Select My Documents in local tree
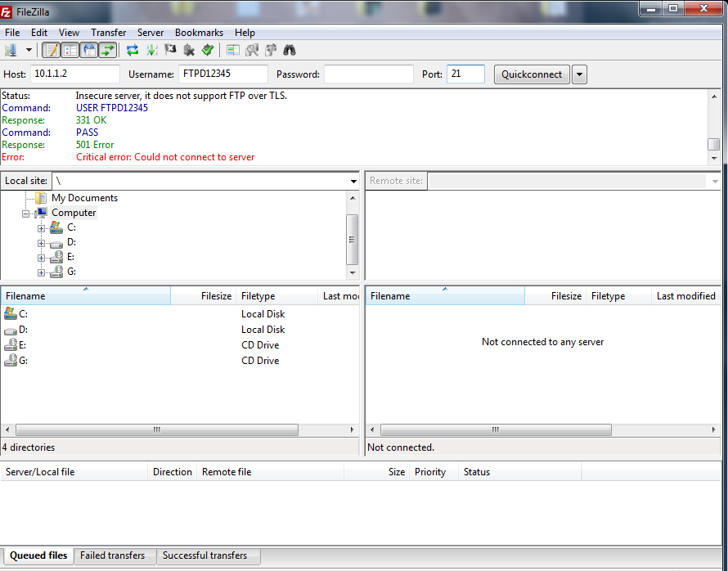 (x=84, y=198)
